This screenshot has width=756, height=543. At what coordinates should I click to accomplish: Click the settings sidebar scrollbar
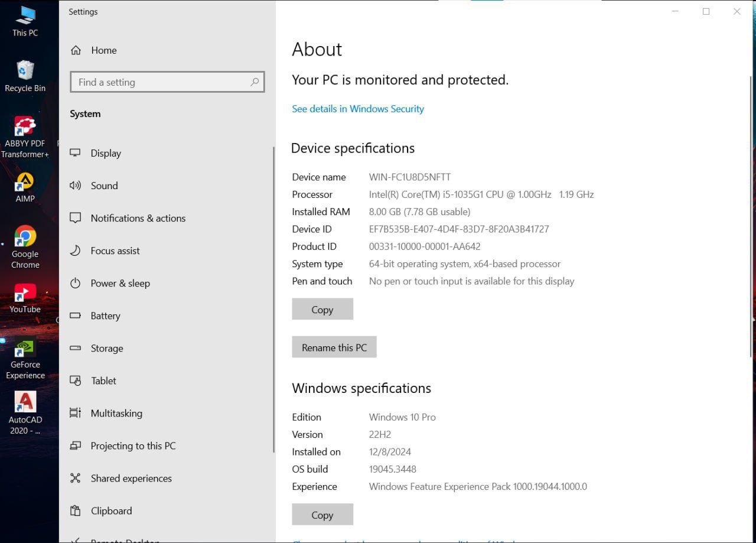273,300
